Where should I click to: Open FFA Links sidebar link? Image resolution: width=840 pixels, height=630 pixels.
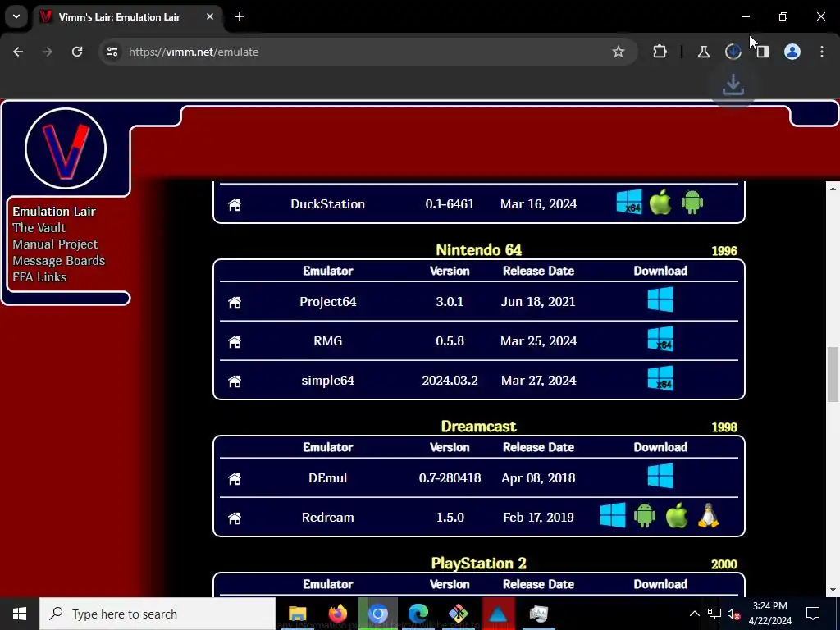tap(39, 277)
